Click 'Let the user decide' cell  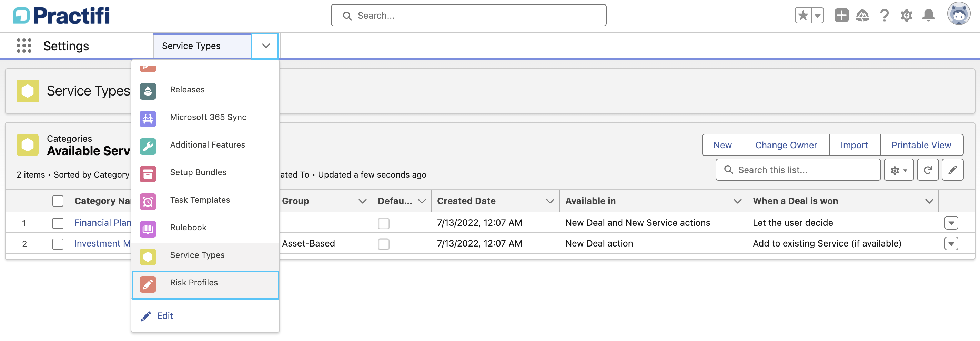pyautogui.click(x=792, y=223)
